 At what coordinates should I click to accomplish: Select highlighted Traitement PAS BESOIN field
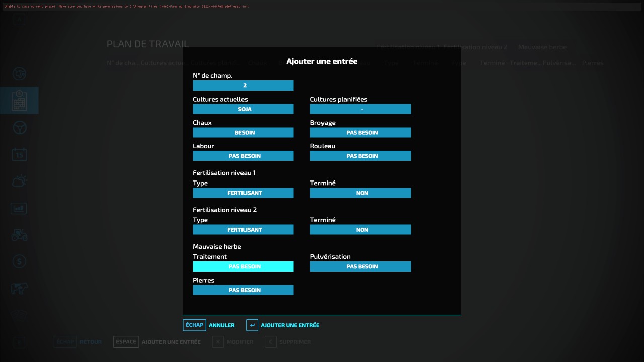coord(243,266)
